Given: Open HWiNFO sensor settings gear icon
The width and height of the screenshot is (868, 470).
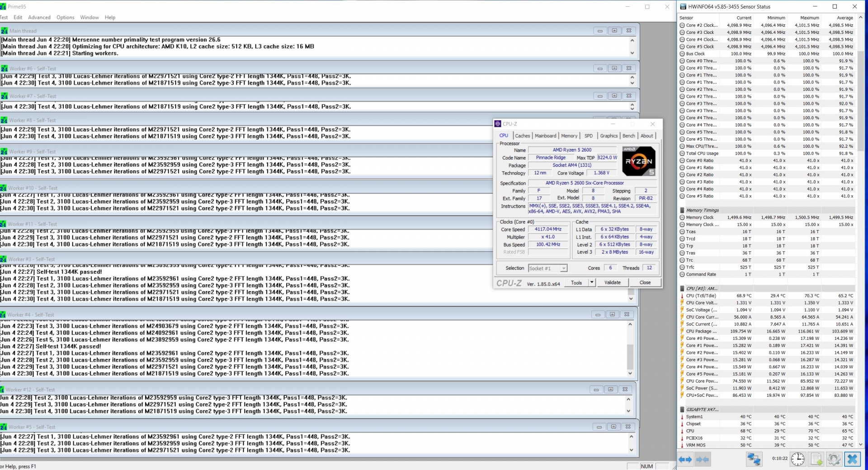Looking at the screenshot, I should (x=834, y=459).
